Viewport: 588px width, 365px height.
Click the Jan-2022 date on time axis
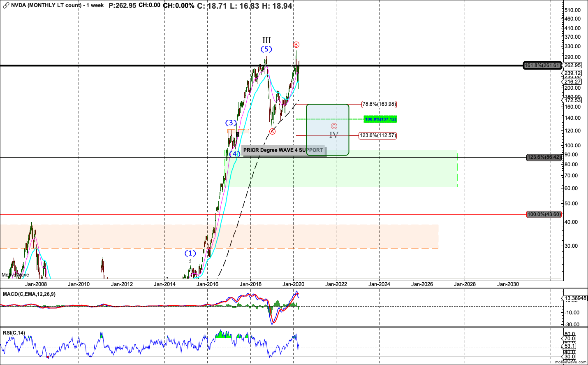[336, 284]
